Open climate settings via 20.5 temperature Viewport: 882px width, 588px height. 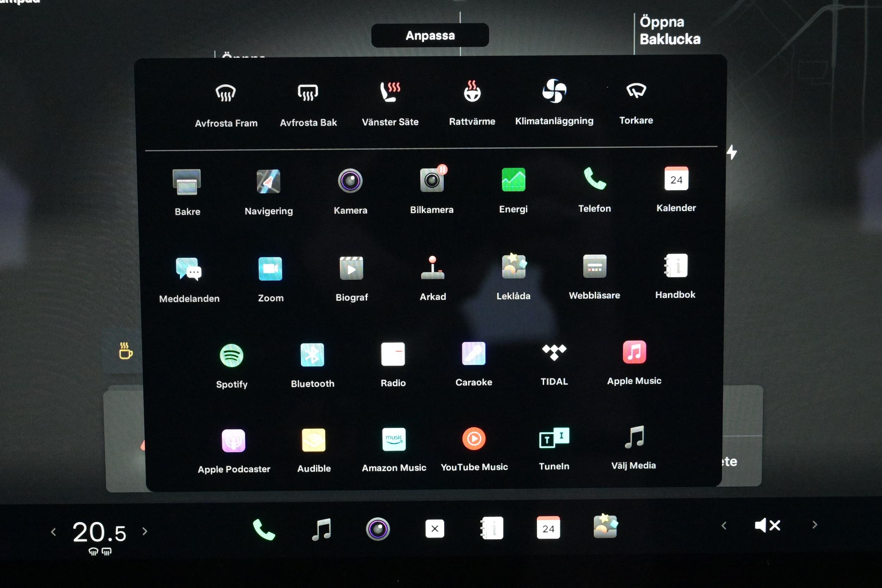[100, 533]
